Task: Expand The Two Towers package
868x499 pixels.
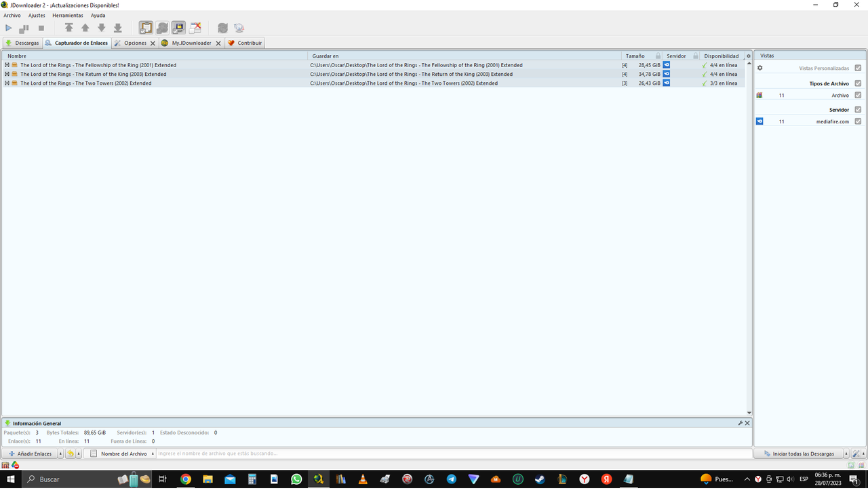Action: 7,83
